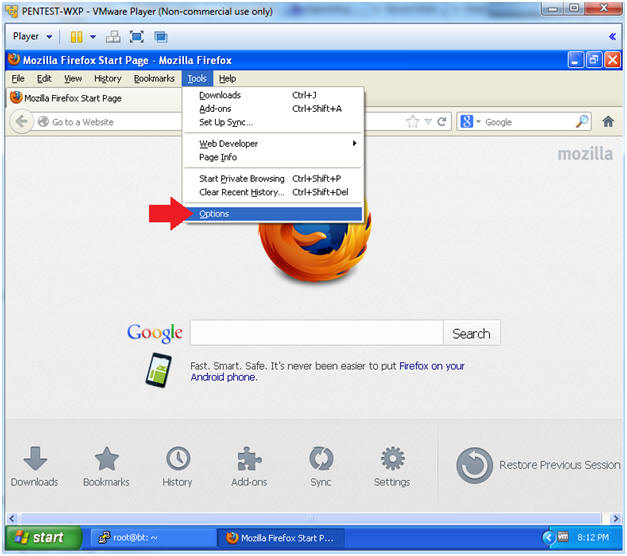This screenshot has width=627, height=556.
Task: Choose Start Private Browsing
Action: click(x=273, y=179)
